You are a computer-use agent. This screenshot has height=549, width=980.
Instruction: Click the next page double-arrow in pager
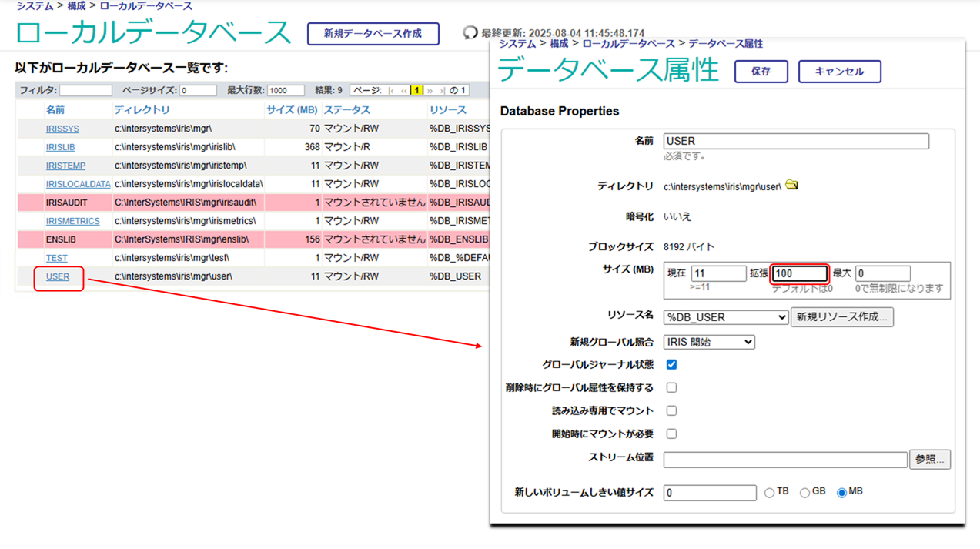pos(430,91)
